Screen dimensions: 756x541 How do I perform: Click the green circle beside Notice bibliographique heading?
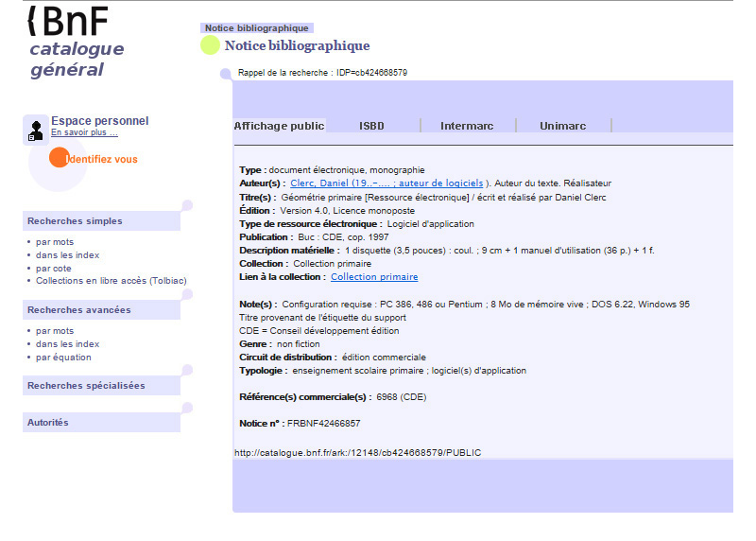tap(210, 44)
